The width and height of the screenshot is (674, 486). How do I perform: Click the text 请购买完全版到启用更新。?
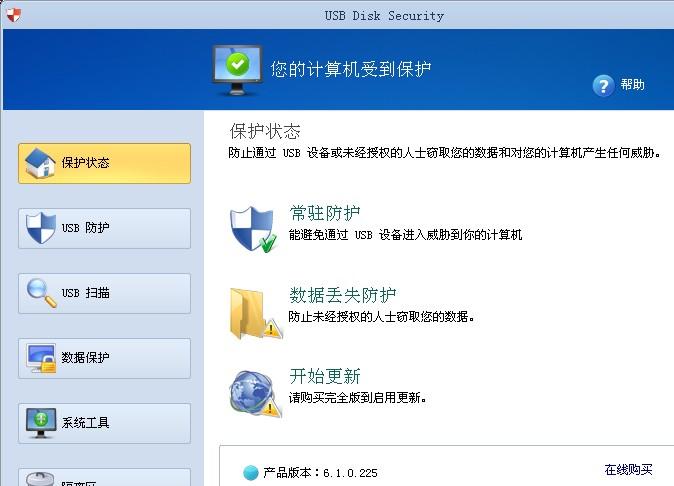(x=358, y=397)
